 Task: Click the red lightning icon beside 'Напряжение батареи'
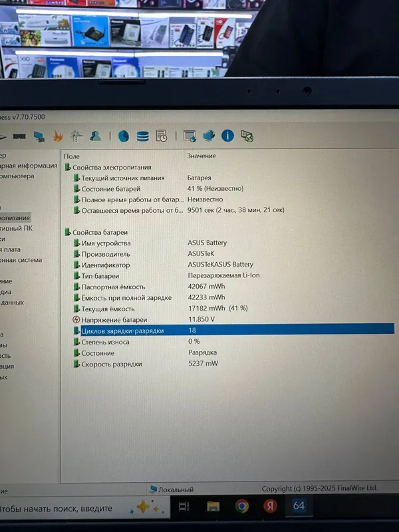point(76,320)
